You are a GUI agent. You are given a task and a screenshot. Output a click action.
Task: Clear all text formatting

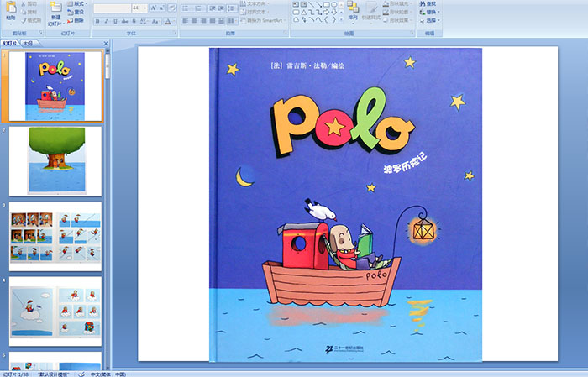pyautogui.click(x=171, y=8)
